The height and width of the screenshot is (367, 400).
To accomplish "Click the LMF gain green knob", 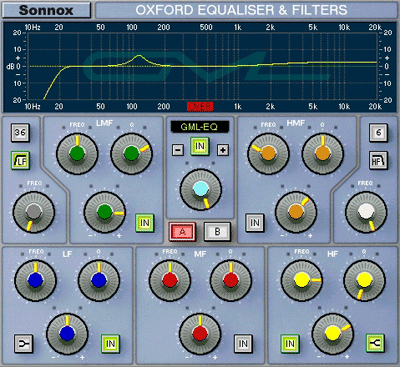I will coord(105,212).
